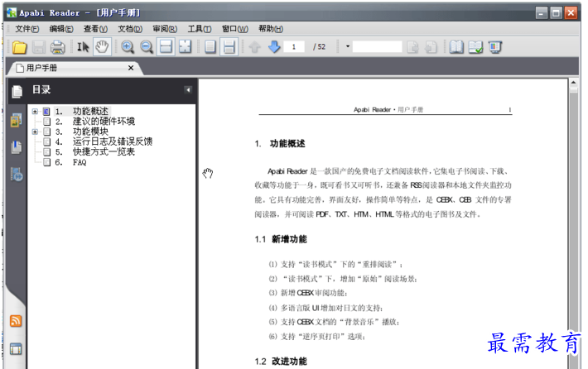Click the vertical scrollbar up arrow
The image size is (588, 369).
(x=573, y=83)
